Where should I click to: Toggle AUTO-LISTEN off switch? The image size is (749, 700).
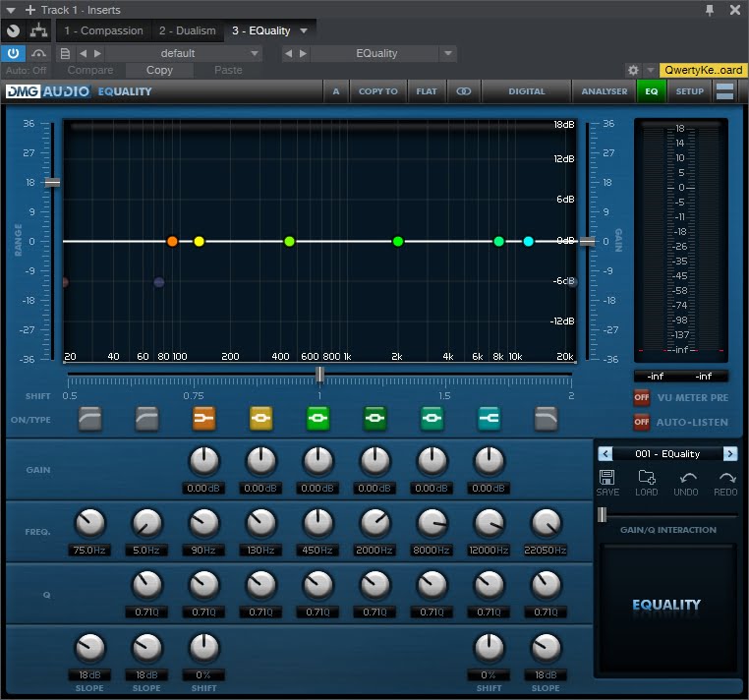642,422
